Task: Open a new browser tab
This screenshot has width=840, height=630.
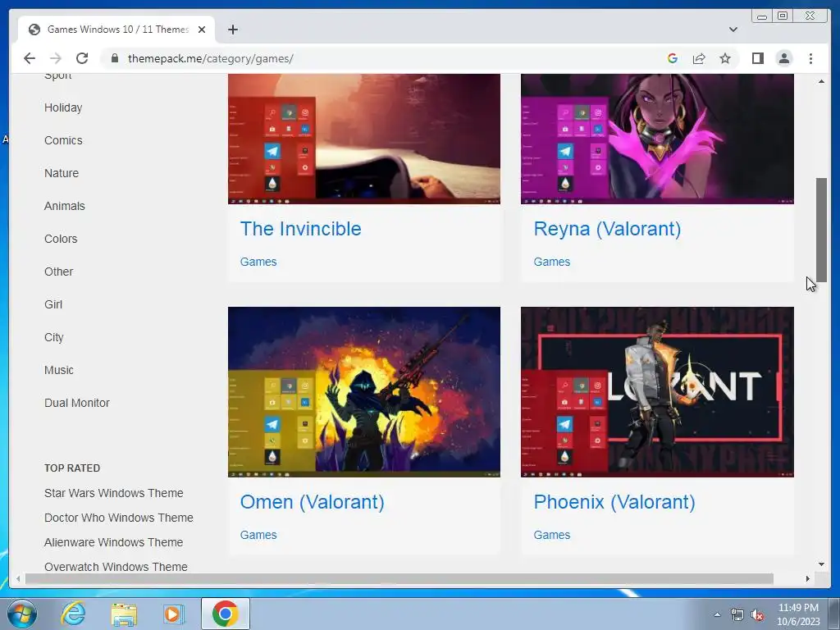Action: tap(232, 30)
